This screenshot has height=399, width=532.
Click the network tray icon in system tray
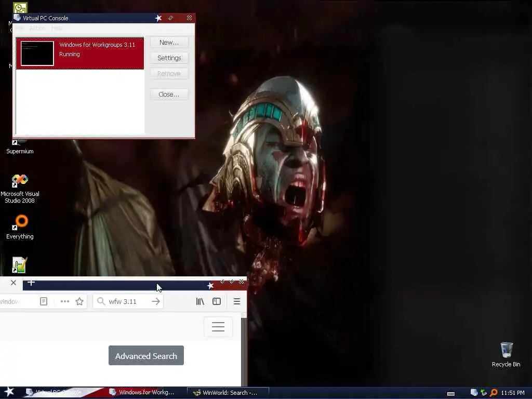(x=484, y=393)
